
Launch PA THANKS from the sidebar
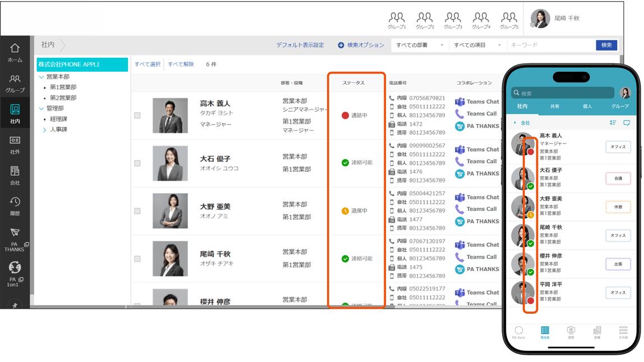(15, 240)
